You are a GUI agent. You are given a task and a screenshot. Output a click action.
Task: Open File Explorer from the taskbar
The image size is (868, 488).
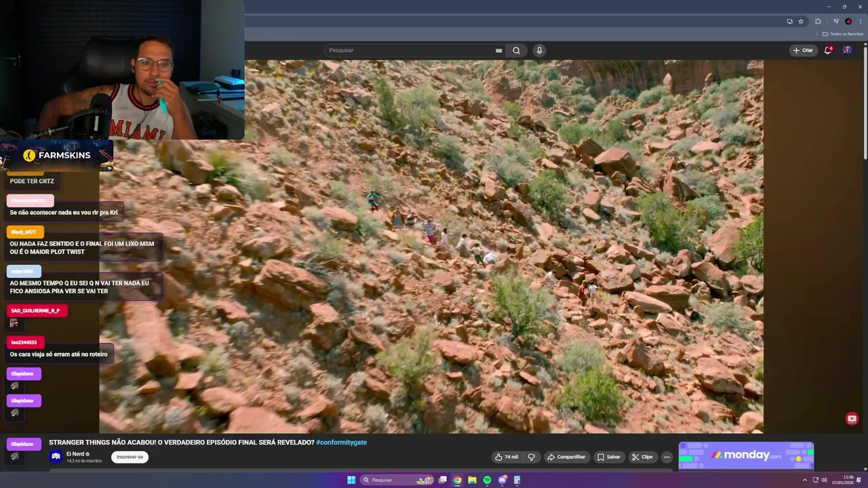pos(473,480)
